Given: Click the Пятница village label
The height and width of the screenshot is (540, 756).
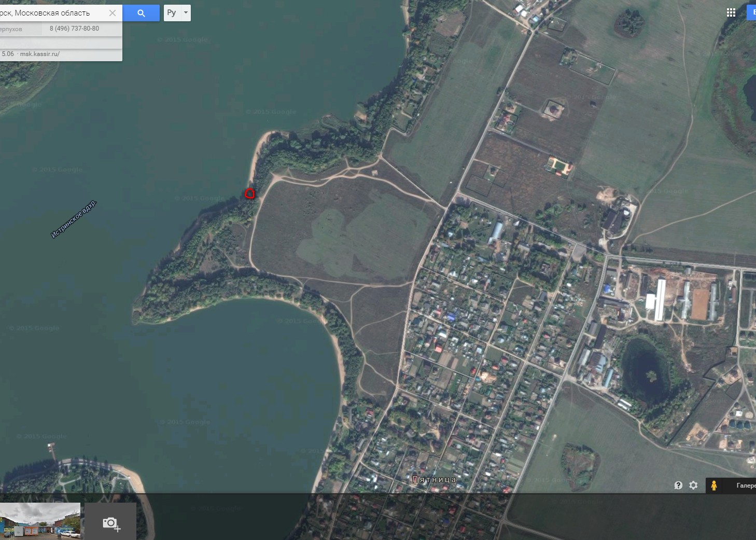Looking at the screenshot, I should click(434, 479).
